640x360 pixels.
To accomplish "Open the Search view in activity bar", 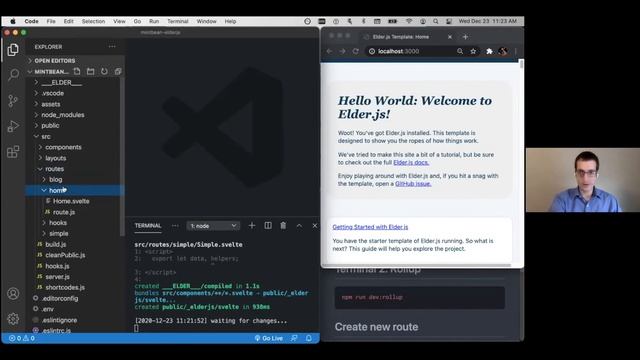I will (13, 75).
